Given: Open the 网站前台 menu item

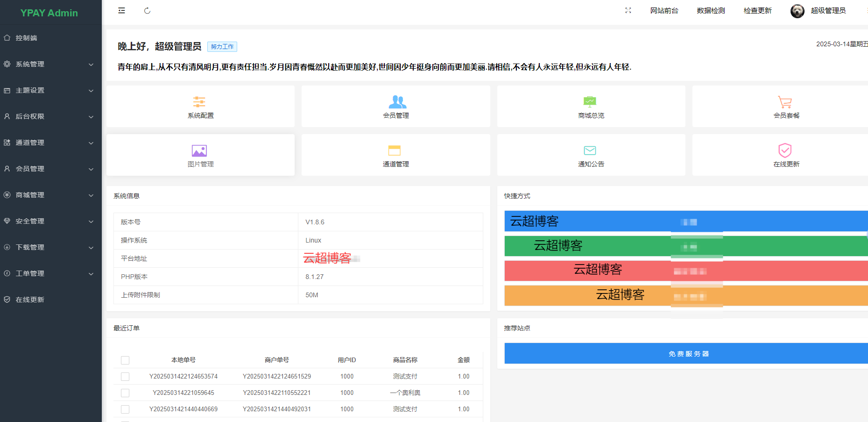Looking at the screenshot, I should tap(664, 10).
